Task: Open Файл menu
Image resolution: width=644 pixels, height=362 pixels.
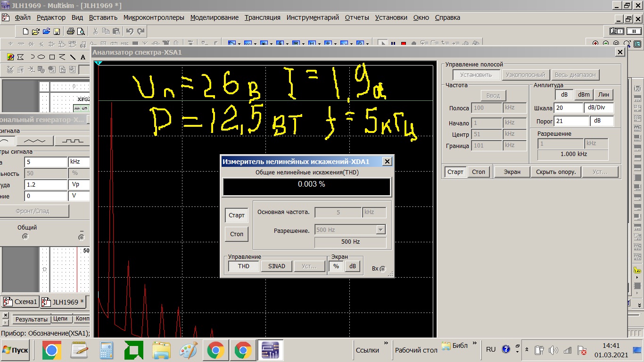Action: point(22,17)
